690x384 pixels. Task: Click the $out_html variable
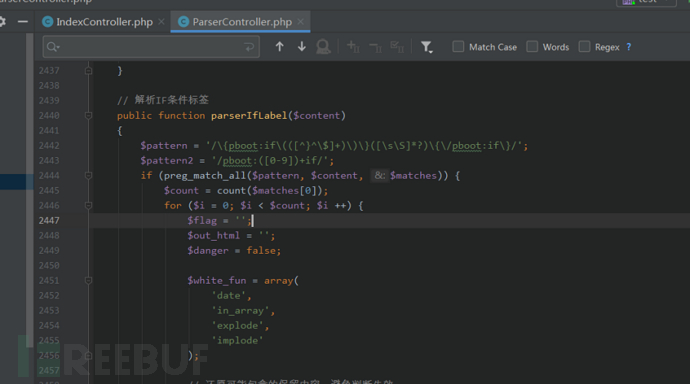tap(214, 236)
